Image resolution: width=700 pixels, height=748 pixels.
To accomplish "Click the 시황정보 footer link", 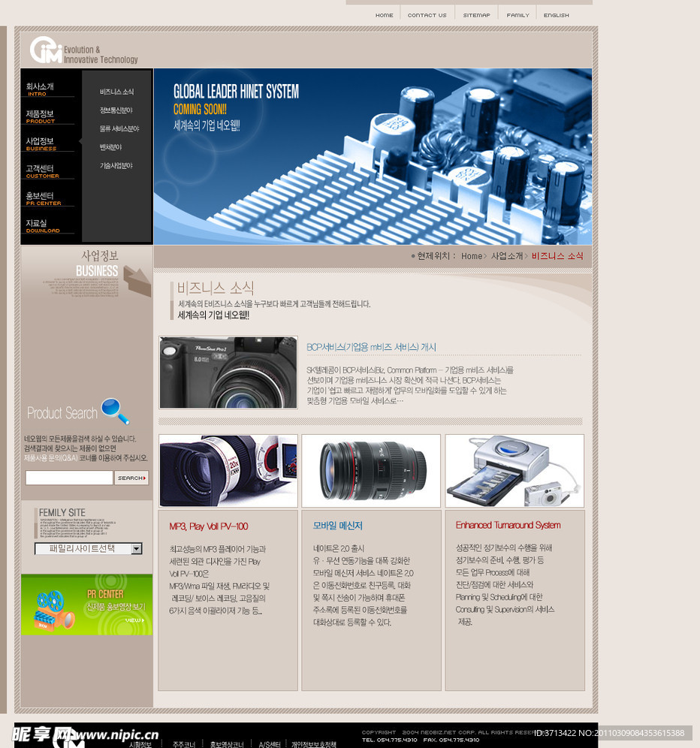I will point(140,744).
